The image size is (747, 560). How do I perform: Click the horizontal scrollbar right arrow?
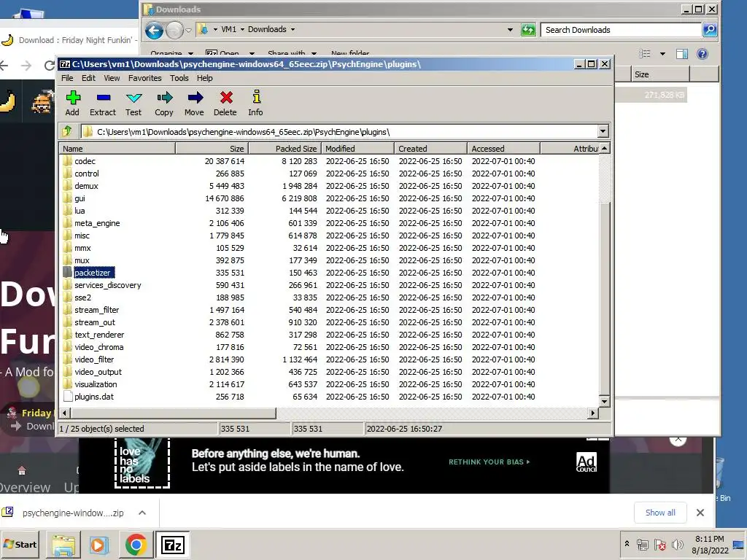point(593,413)
